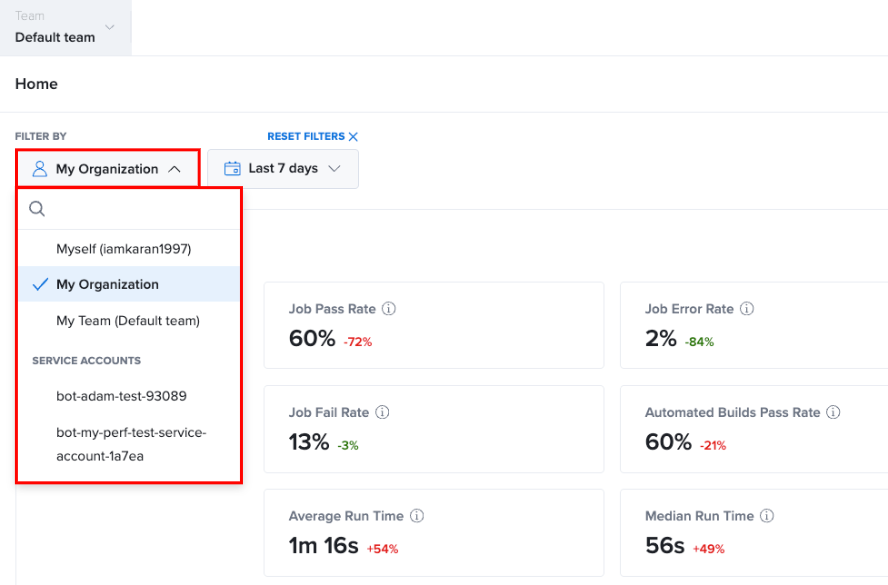Select bot-my-perf-test-service-account-1a7ea
The width and height of the screenshot is (888, 585).
pos(129,444)
